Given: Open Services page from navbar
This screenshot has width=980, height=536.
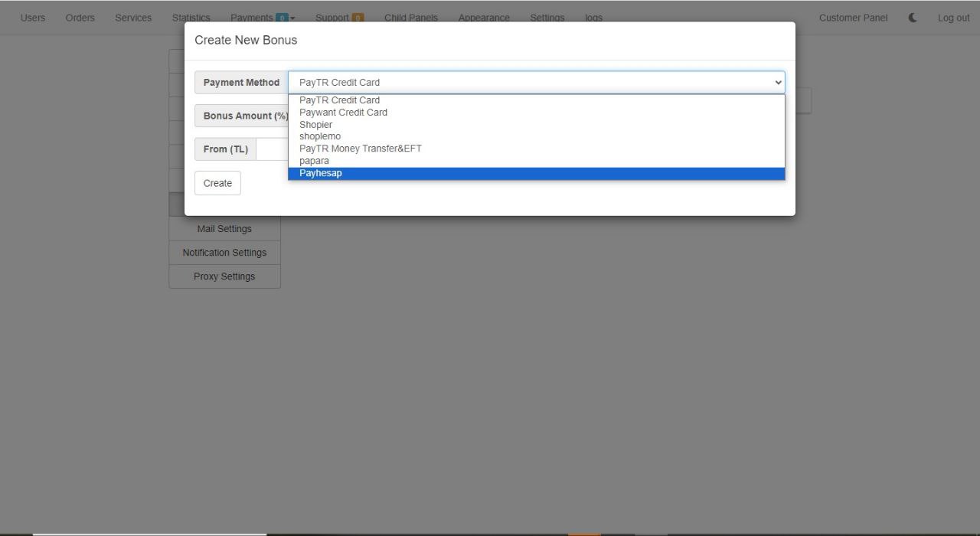Looking at the screenshot, I should click(x=133, y=18).
